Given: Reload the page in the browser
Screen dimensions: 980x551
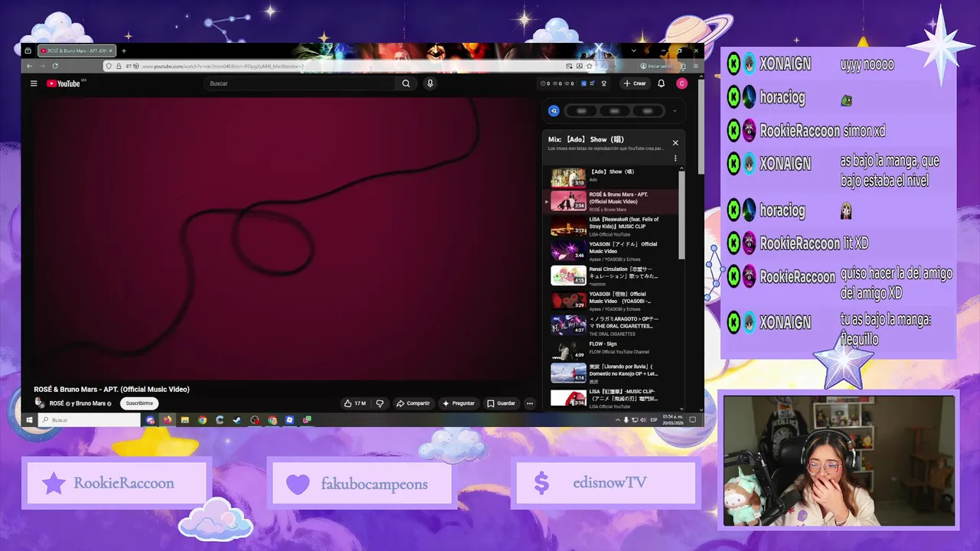Looking at the screenshot, I should pyautogui.click(x=54, y=67).
